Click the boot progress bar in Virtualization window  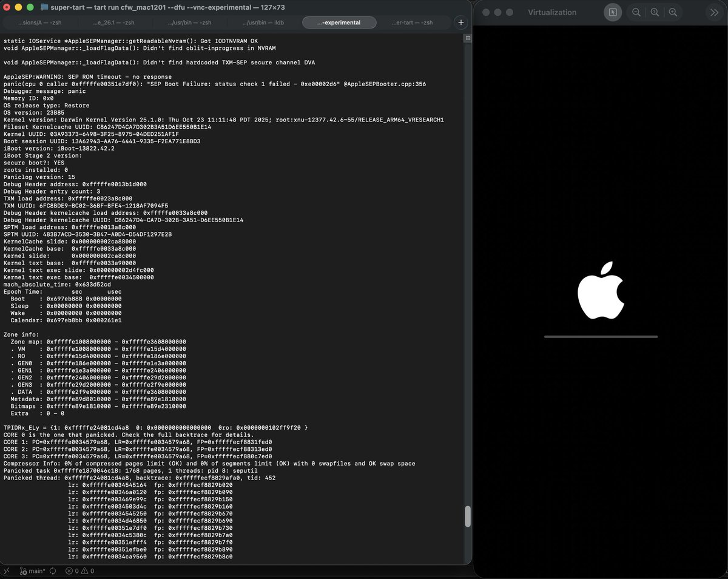[x=601, y=336]
